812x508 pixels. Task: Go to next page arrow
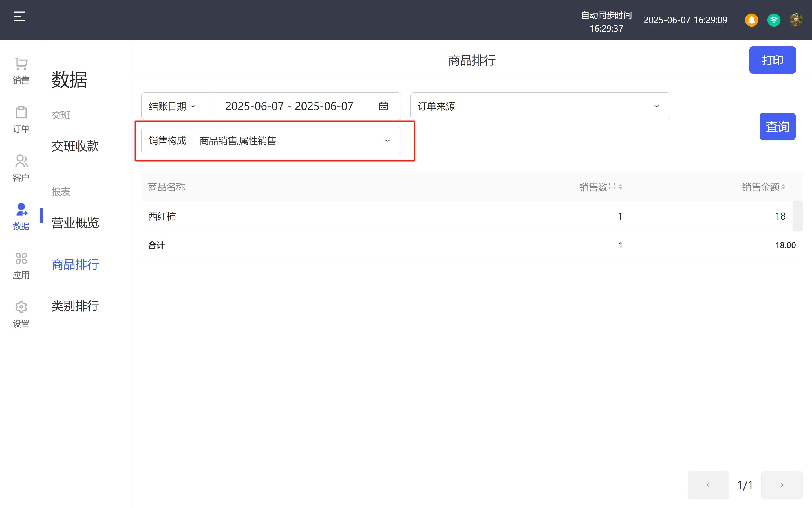point(782,485)
